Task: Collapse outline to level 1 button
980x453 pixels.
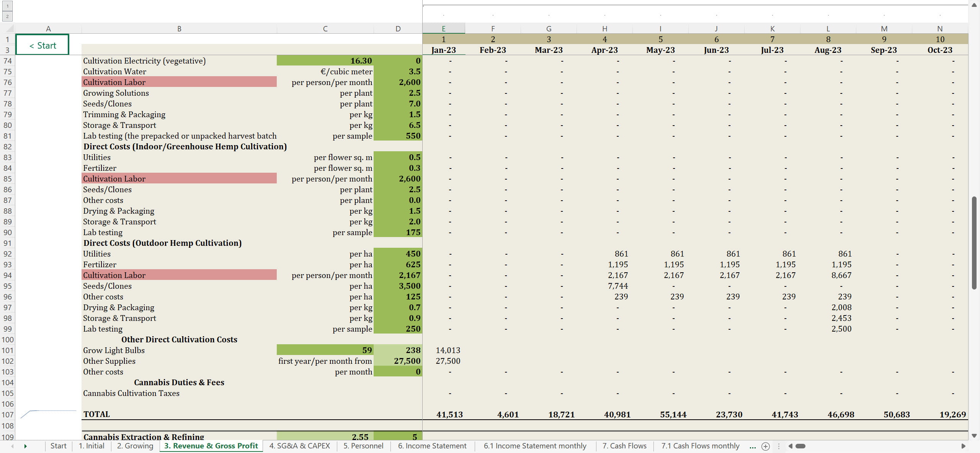Action: point(7,6)
